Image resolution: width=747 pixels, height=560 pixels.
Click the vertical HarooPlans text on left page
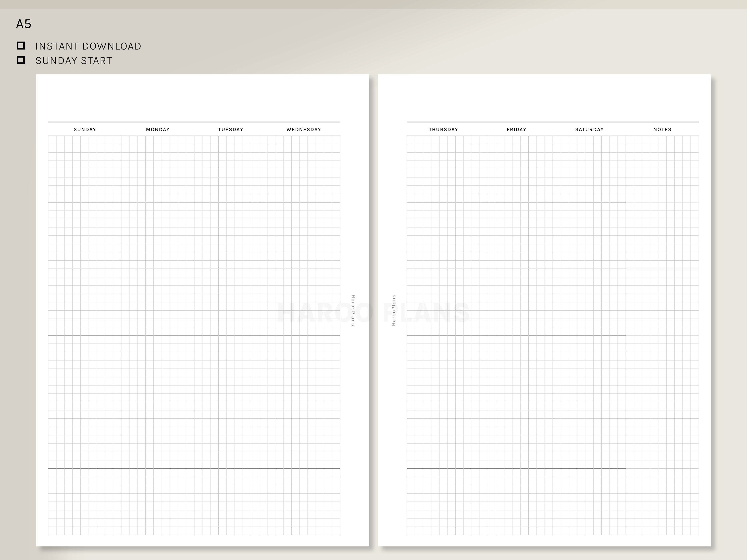click(x=353, y=310)
